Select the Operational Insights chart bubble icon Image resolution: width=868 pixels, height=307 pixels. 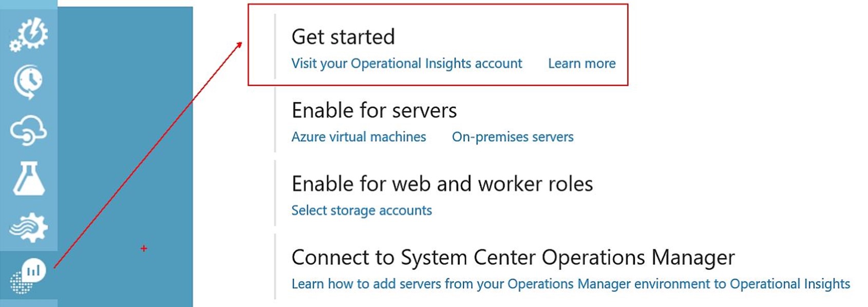coord(29,276)
